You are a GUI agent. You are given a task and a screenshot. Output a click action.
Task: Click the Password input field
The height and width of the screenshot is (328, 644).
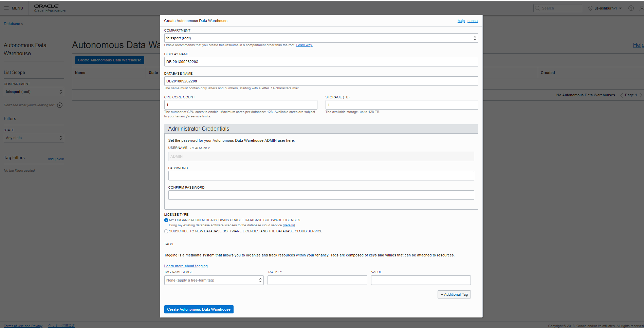(x=321, y=176)
